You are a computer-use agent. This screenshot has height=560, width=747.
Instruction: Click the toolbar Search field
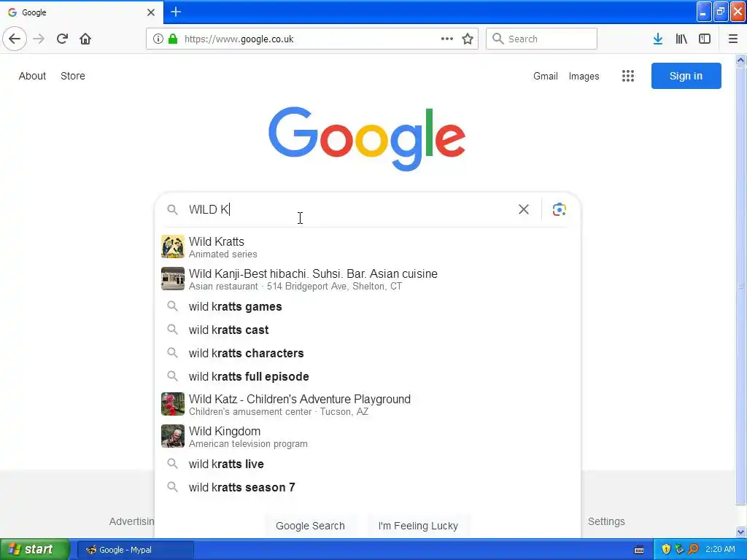tap(541, 39)
